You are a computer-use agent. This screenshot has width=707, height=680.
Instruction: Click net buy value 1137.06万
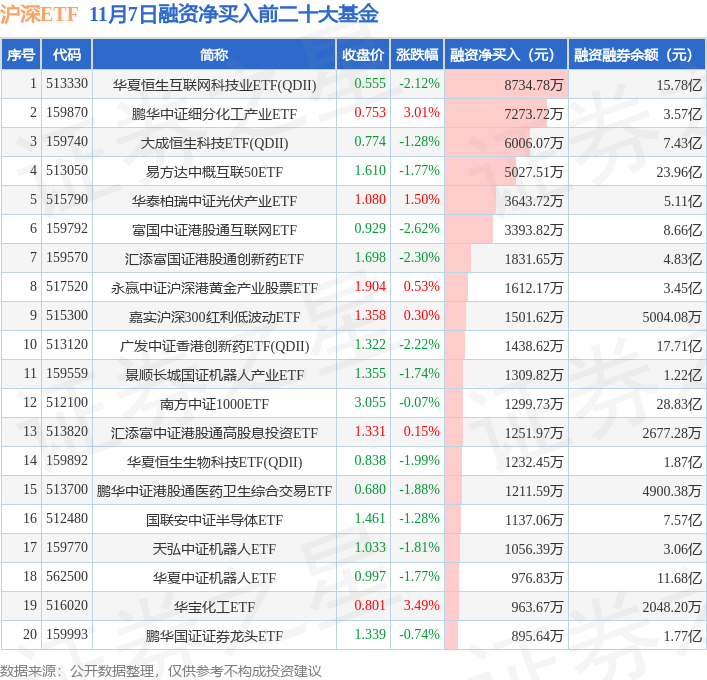pyautogui.click(x=533, y=520)
